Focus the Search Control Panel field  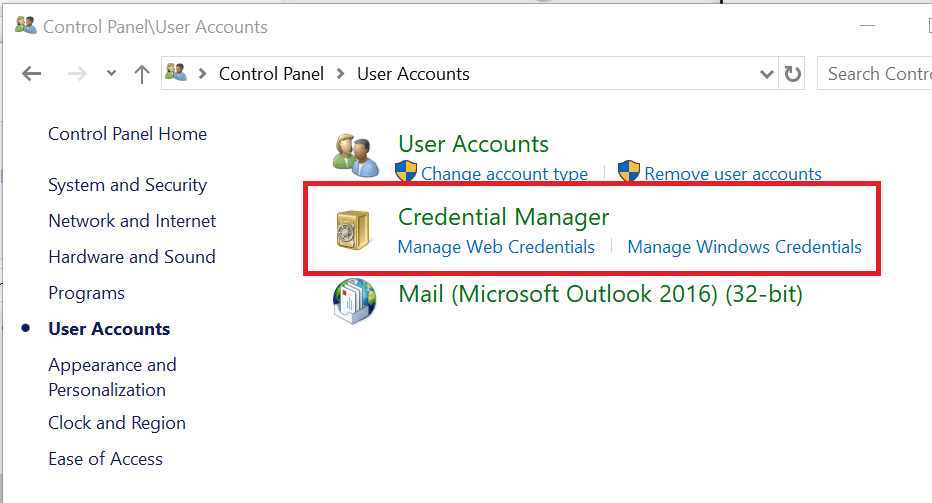[x=874, y=74]
